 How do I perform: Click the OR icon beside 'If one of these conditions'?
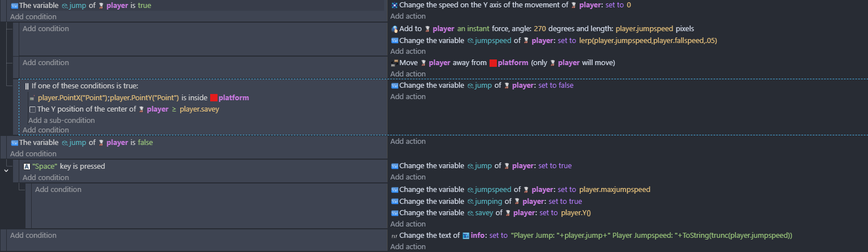click(27, 86)
